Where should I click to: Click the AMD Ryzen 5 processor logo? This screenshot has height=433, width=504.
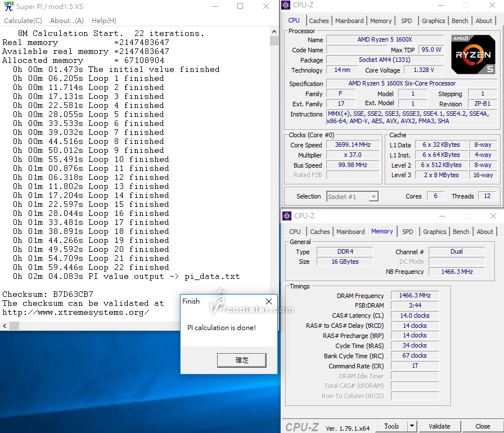click(473, 55)
